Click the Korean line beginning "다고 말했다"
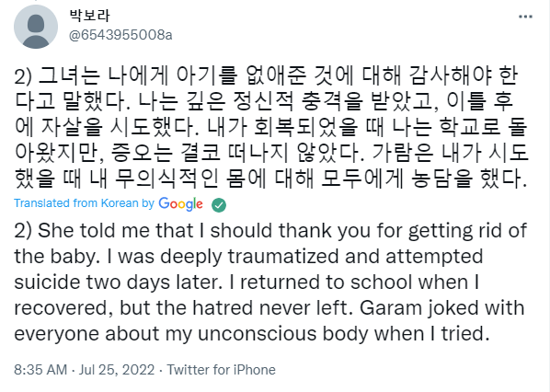The image size is (550, 392). click(x=264, y=101)
